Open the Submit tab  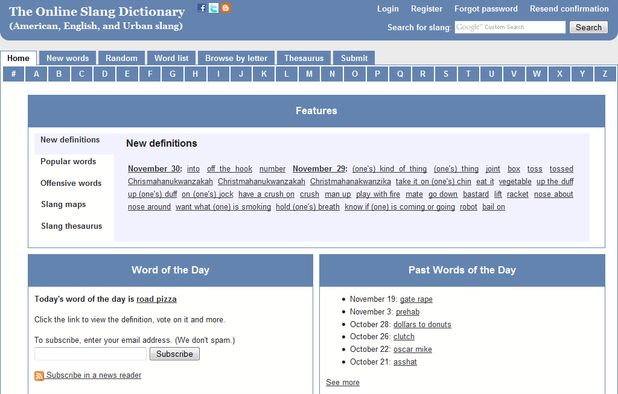354,58
